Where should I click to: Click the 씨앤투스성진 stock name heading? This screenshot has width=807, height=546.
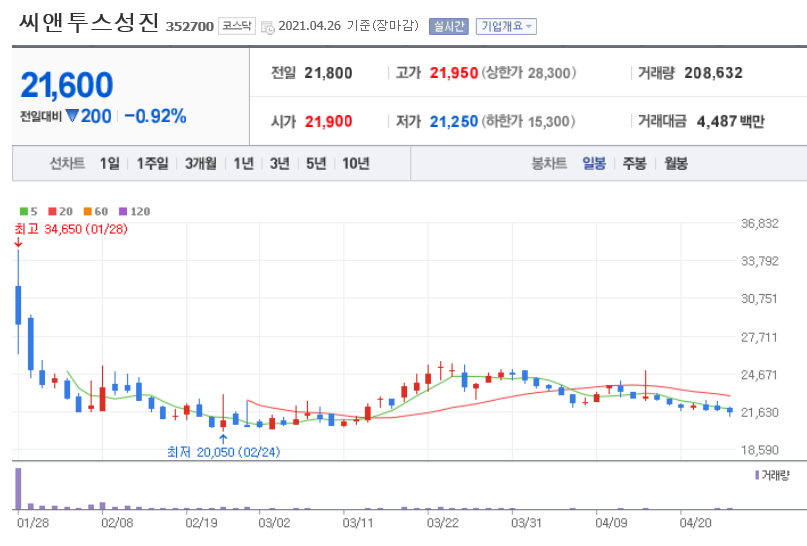coord(89,23)
